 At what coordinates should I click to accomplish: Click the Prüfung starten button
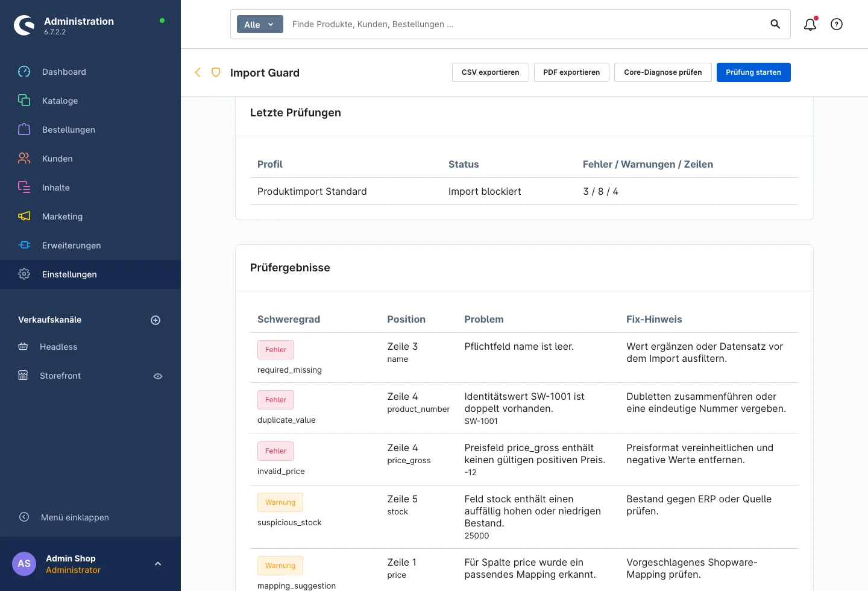(753, 72)
